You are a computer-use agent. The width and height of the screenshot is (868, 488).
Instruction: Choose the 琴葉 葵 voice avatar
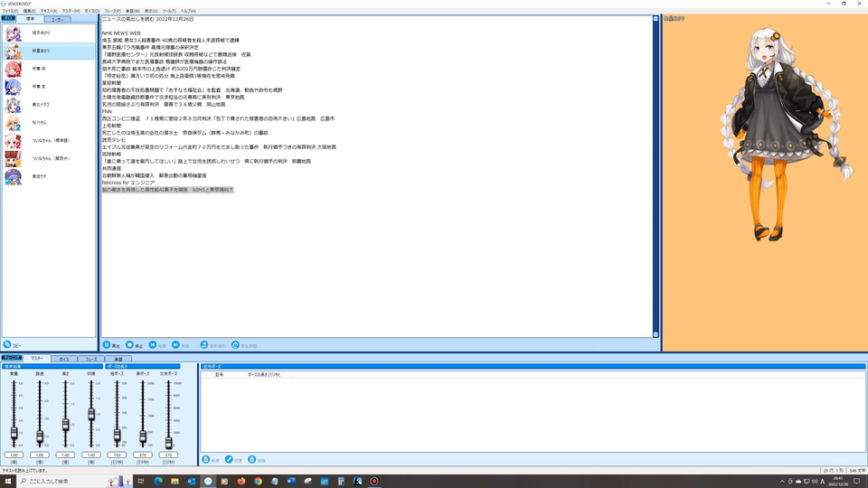click(14, 87)
